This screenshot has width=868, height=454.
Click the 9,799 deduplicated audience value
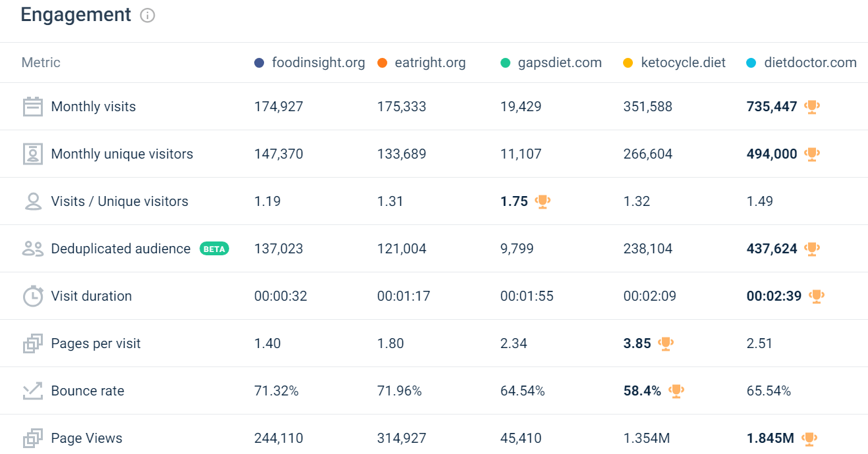[x=517, y=249]
